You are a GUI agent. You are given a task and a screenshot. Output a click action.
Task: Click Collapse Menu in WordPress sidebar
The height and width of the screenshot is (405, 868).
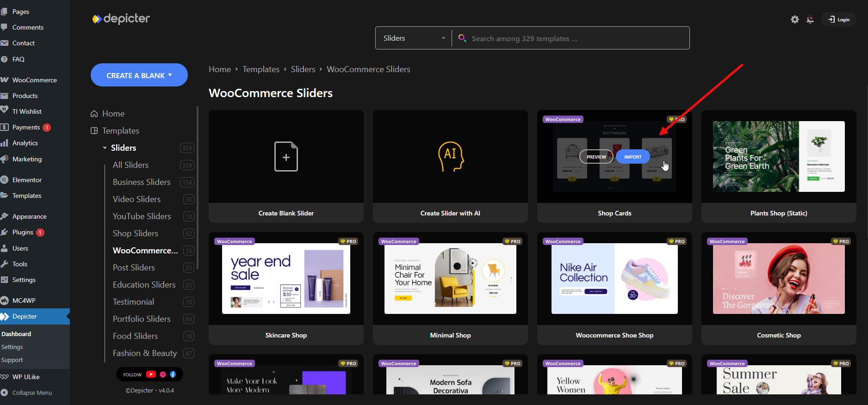click(32, 393)
